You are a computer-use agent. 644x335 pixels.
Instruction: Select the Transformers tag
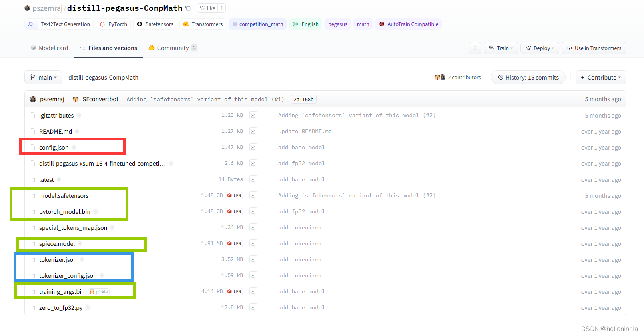pyautogui.click(x=203, y=24)
